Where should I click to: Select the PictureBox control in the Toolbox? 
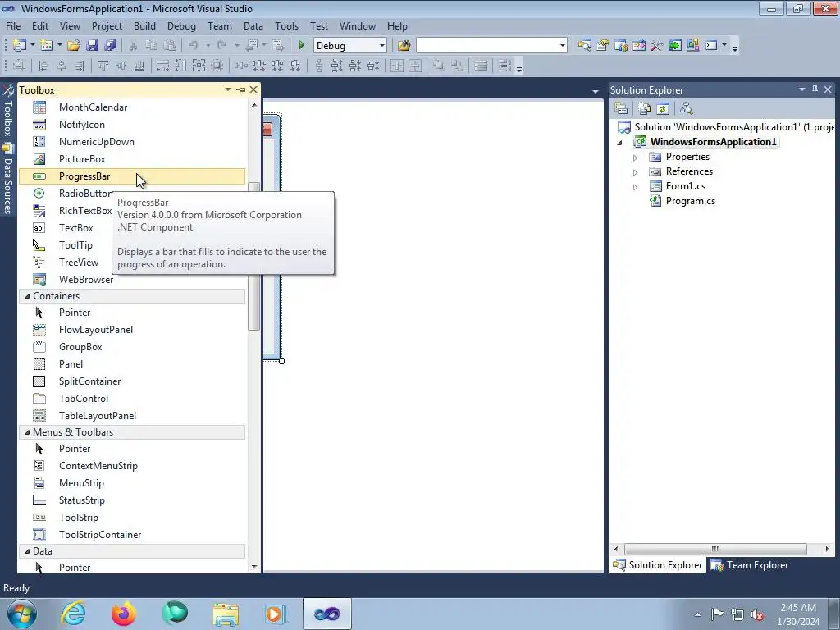(x=132, y=159)
